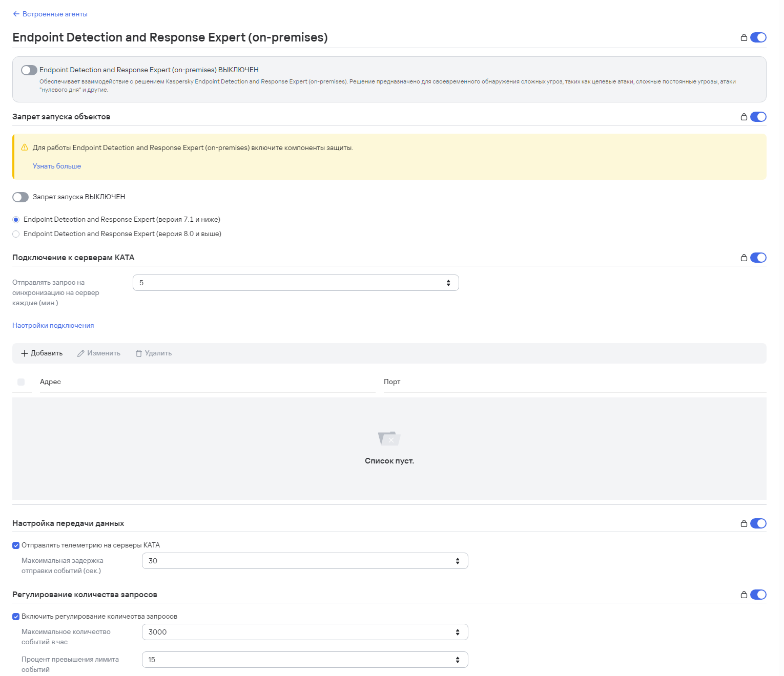The height and width of the screenshot is (676, 784).
Task: Uncheck Отправлять телеметрию на серверы KATA
Action: point(16,545)
